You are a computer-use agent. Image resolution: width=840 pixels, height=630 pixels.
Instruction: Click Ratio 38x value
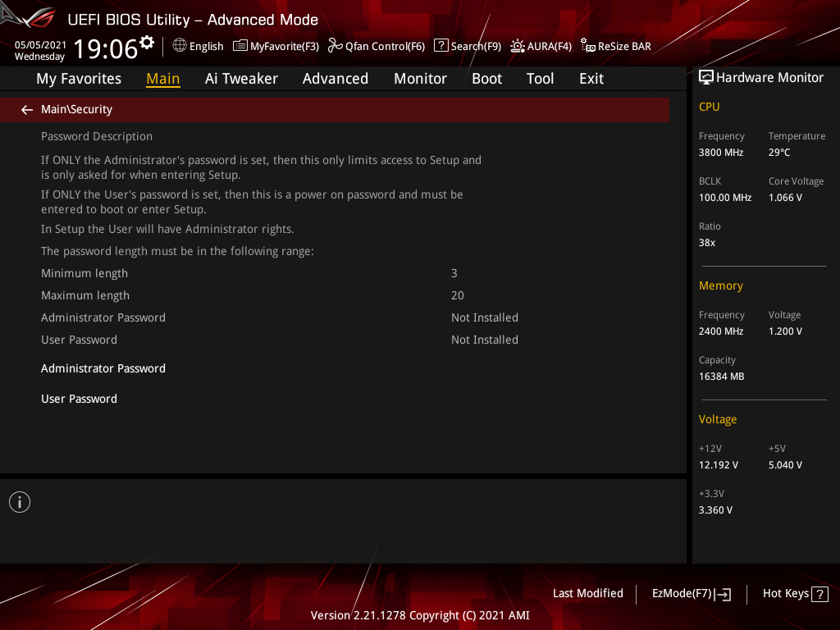706,243
